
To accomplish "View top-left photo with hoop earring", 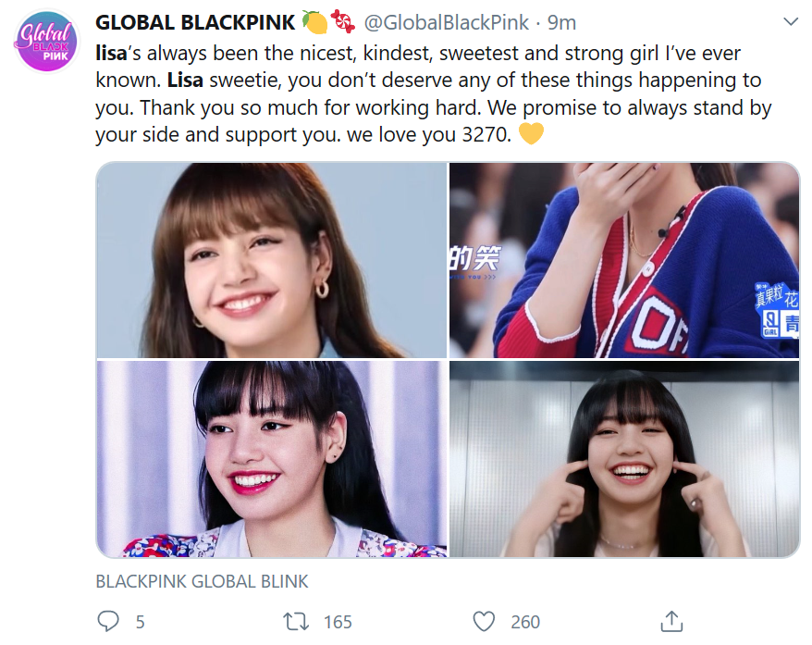I will [x=272, y=260].
